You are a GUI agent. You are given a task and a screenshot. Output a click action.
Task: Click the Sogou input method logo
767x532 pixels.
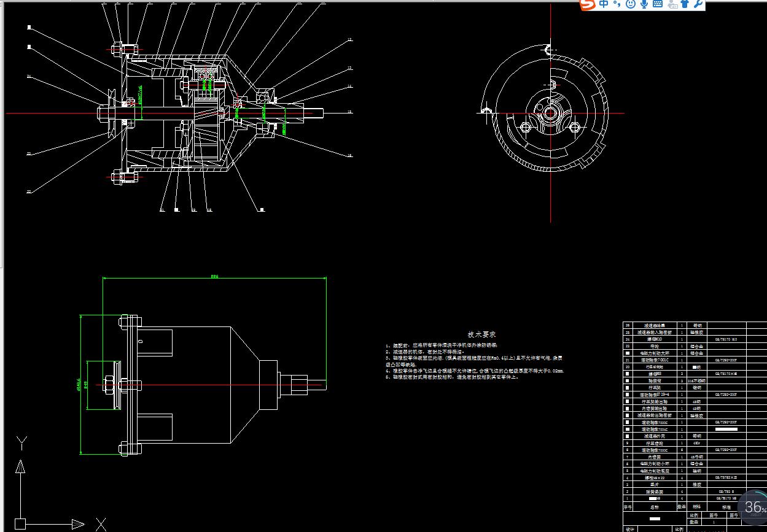click(x=588, y=4)
